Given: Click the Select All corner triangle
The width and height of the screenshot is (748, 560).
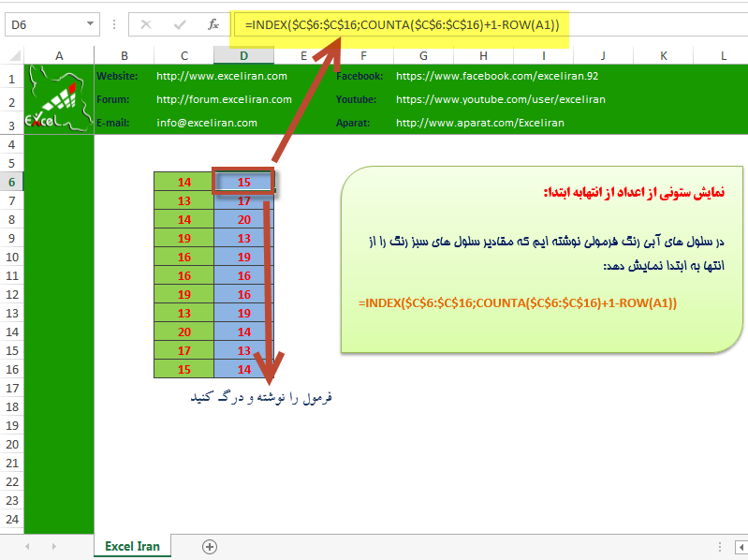Looking at the screenshot, I should pos(14,56).
